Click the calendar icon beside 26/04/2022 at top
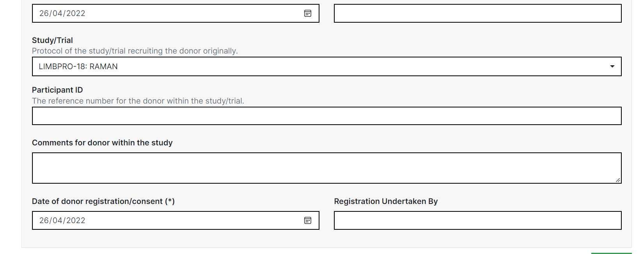This screenshot has height=254, width=644. point(308,13)
